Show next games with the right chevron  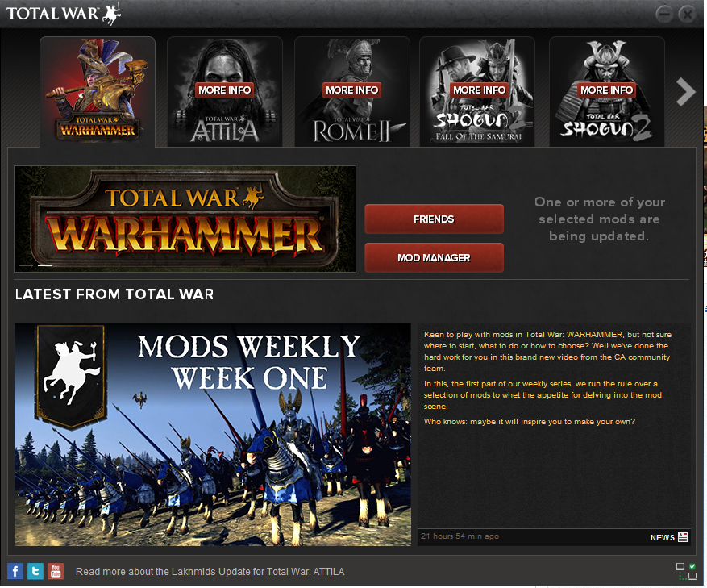click(x=685, y=92)
